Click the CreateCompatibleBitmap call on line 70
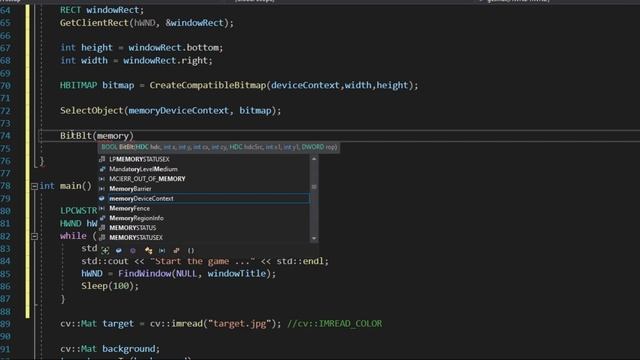 click(208, 85)
